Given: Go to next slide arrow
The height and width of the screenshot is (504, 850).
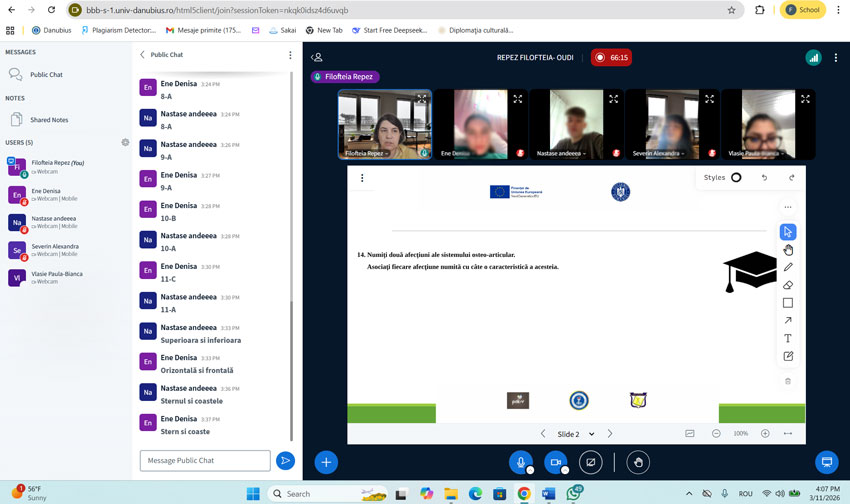Looking at the screenshot, I should coord(610,434).
